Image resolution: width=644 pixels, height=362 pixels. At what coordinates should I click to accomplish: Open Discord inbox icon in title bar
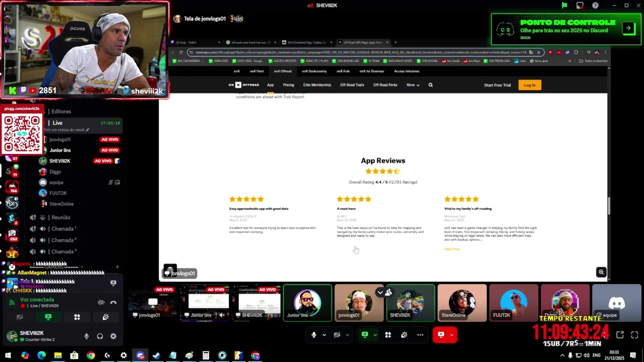[x=580, y=6]
